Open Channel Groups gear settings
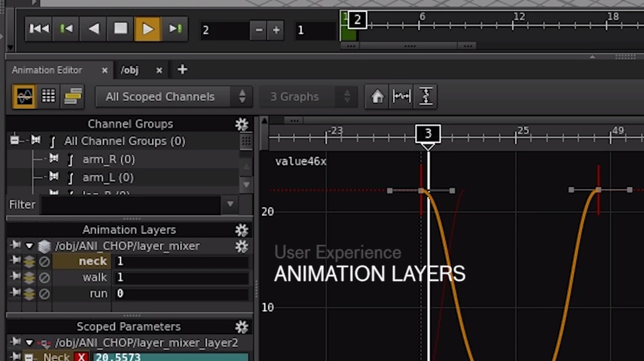The height and width of the screenshot is (361, 644). tap(241, 124)
